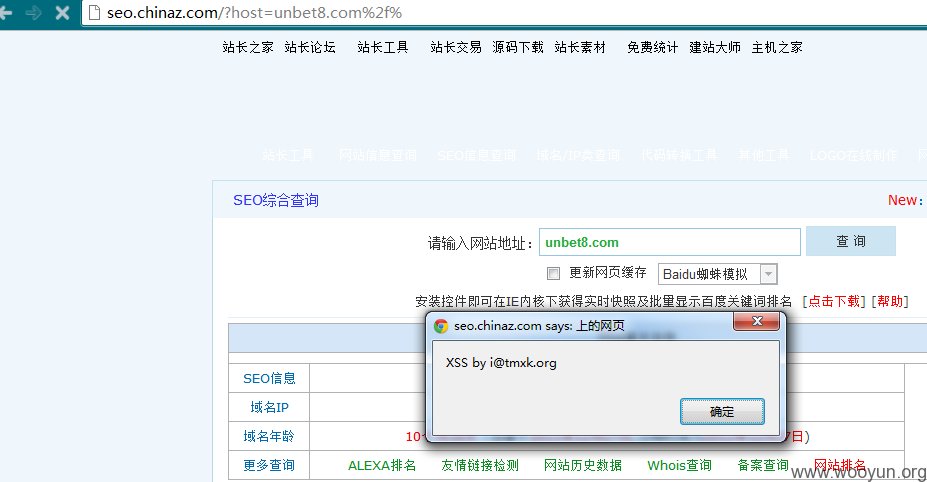Screen dimensions: 927x482
Task: Open the faded 域名/IP类查询 tab
Action: (x=578, y=155)
